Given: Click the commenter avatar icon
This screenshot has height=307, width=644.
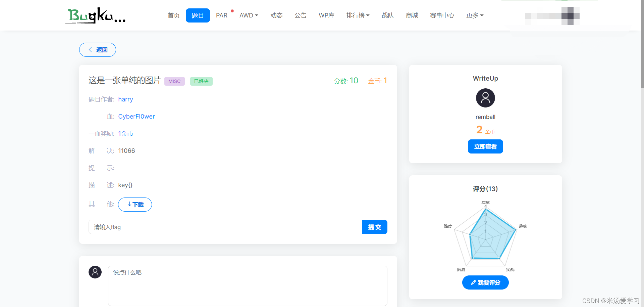Looking at the screenshot, I should click(95, 272).
